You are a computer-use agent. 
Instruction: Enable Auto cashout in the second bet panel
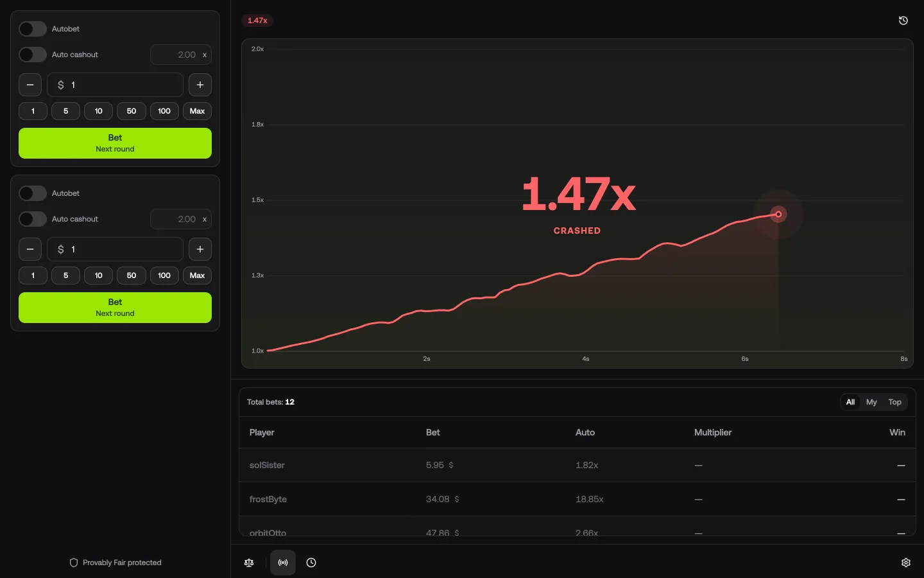coord(33,219)
